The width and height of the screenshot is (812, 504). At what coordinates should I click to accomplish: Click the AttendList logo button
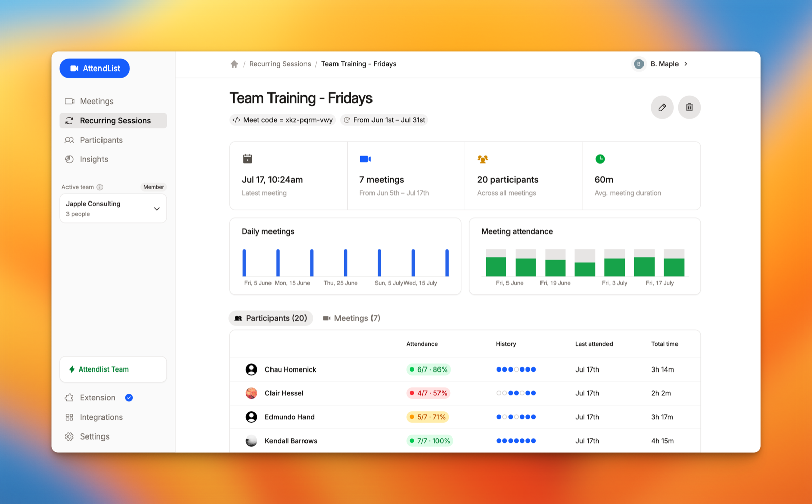[94, 69]
